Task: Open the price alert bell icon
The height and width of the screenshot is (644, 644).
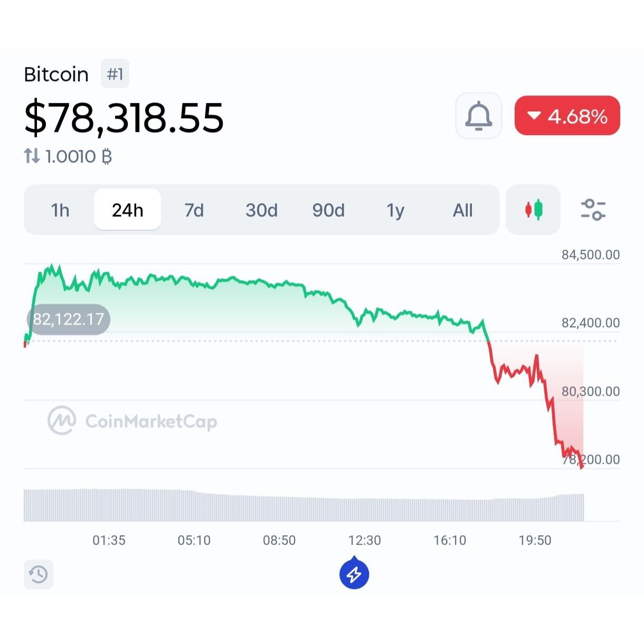Action: point(478,116)
